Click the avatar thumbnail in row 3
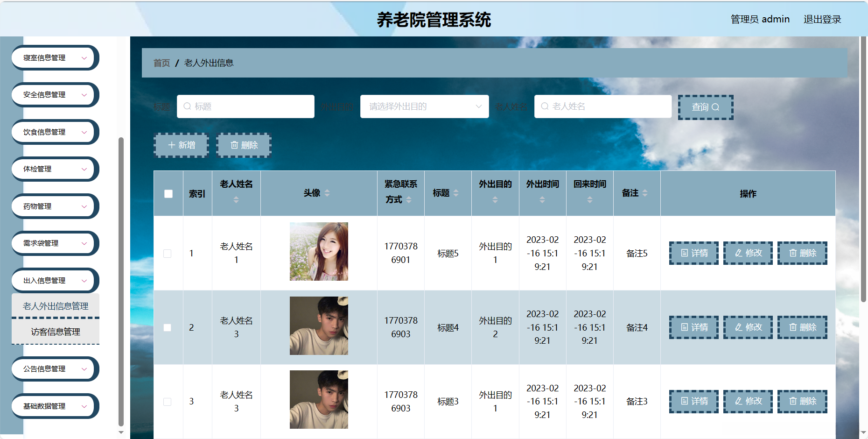 (319, 400)
